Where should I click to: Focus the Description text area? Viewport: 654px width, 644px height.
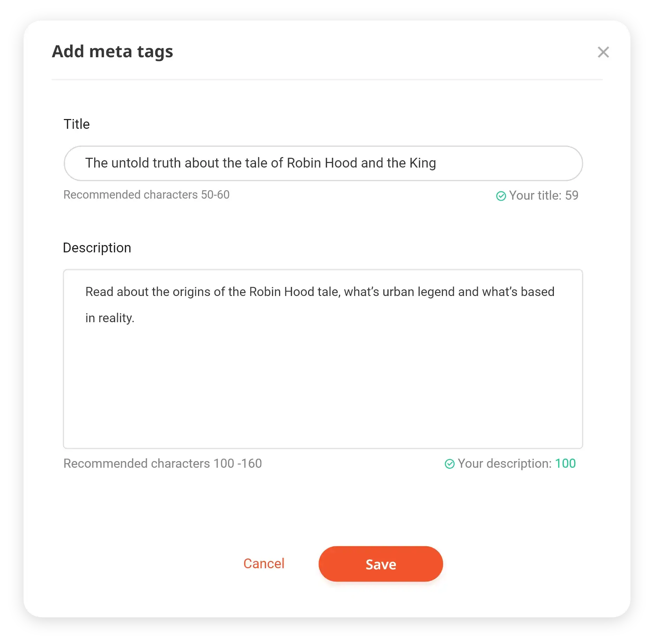[x=323, y=359]
